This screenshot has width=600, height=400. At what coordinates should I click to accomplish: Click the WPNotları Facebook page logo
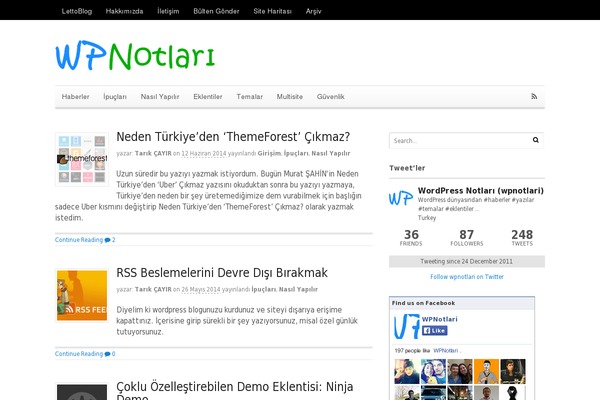coord(406,327)
